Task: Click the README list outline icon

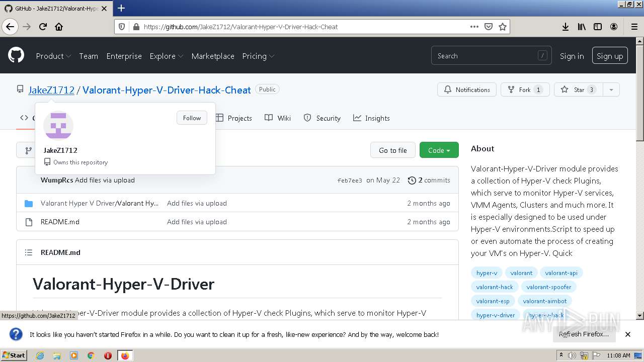Action: coord(29,252)
